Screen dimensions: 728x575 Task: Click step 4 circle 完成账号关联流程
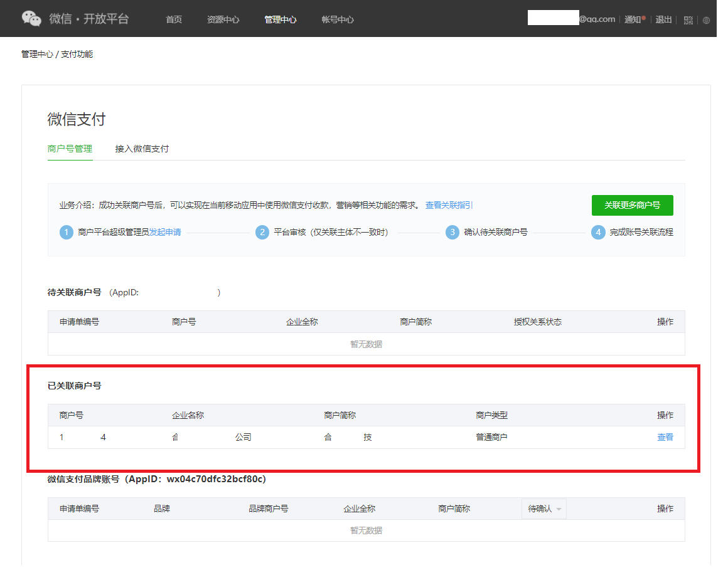point(598,232)
